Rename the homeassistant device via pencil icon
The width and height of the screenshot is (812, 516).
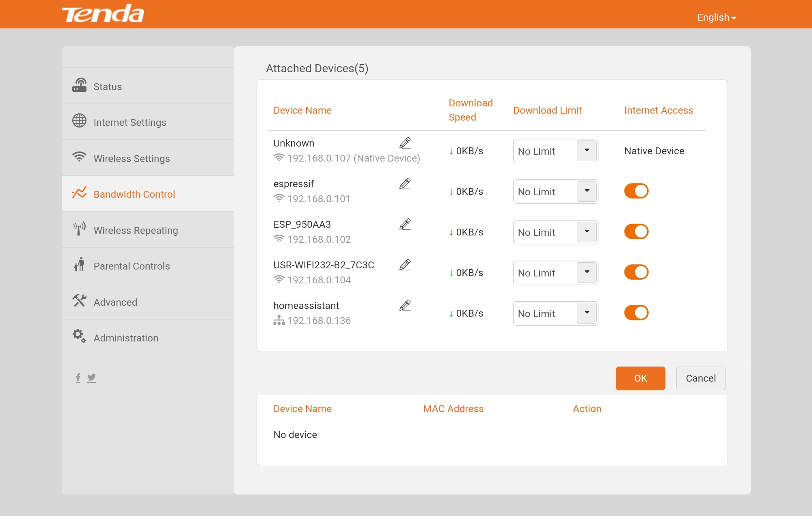405,305
